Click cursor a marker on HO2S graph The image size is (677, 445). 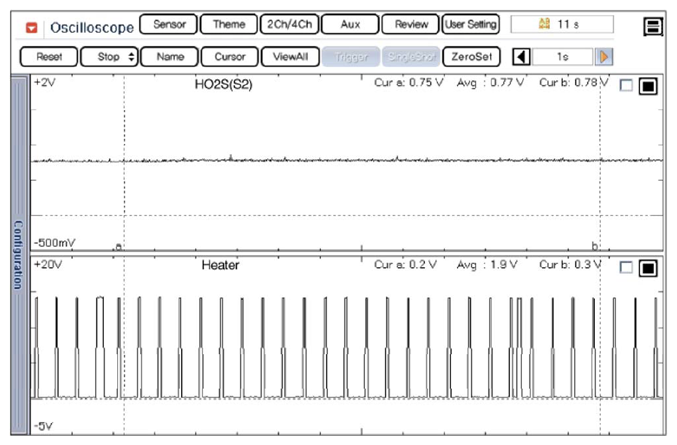tap(119, 245)
